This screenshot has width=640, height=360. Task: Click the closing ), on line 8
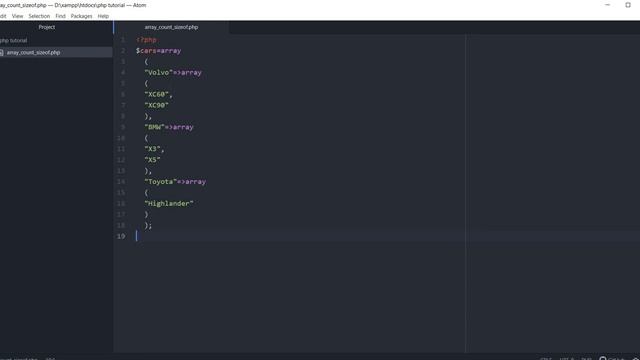coord(148,116)
